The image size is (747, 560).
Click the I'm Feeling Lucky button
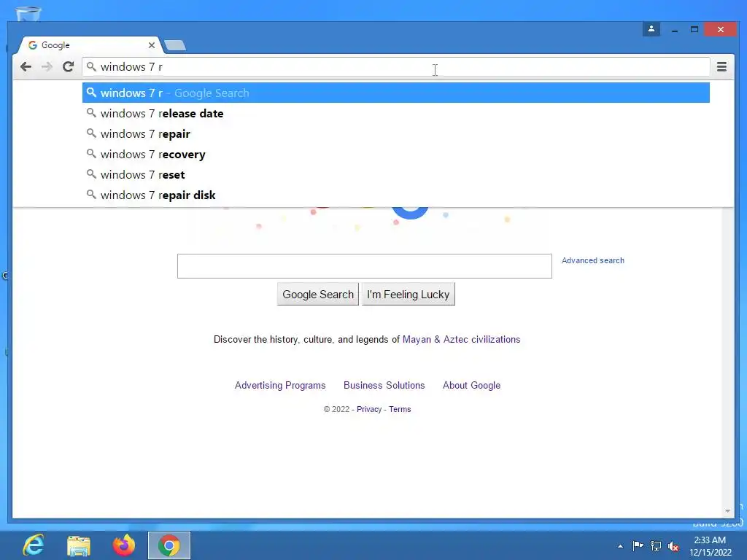409,295
